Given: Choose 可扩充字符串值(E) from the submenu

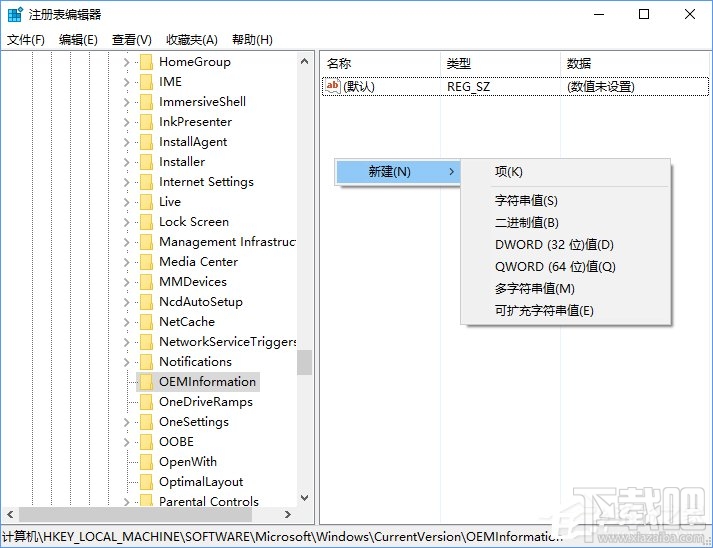Looking at the screenshot, I should click(566, 311).
